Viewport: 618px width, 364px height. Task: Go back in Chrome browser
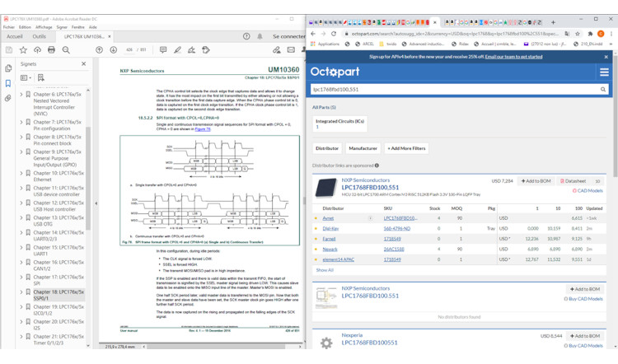click(313, 34)
